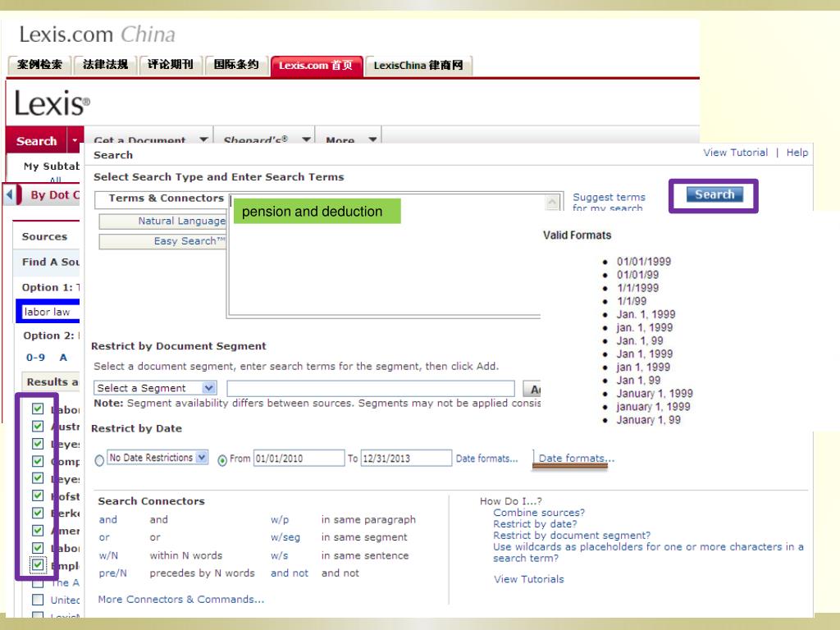Click the Sources heading in the left panel
The image size is (840, 630).
tap(44, 237)
